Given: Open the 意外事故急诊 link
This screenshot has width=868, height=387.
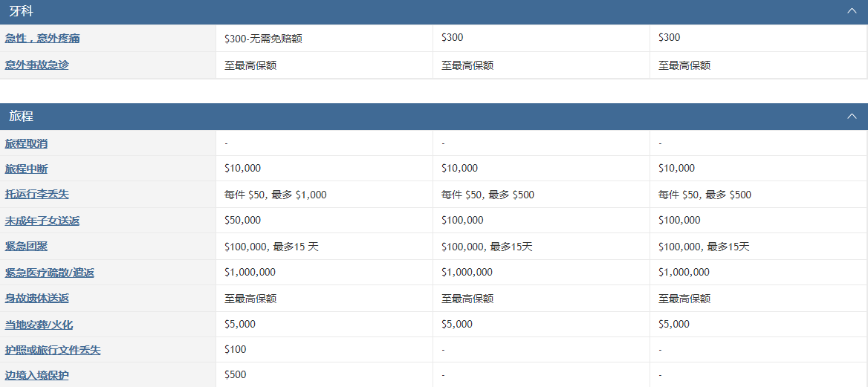Looking at the screenshot, I should [36, 65].
